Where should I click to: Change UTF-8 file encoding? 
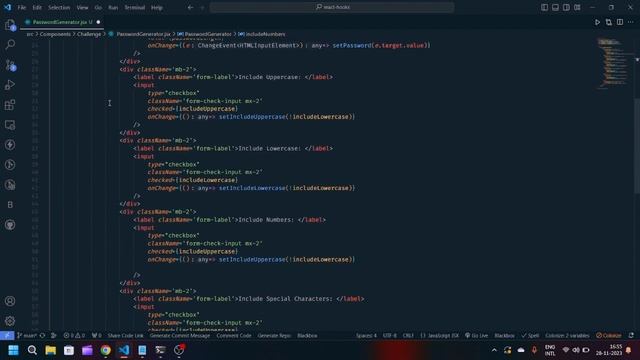point(390,336)
